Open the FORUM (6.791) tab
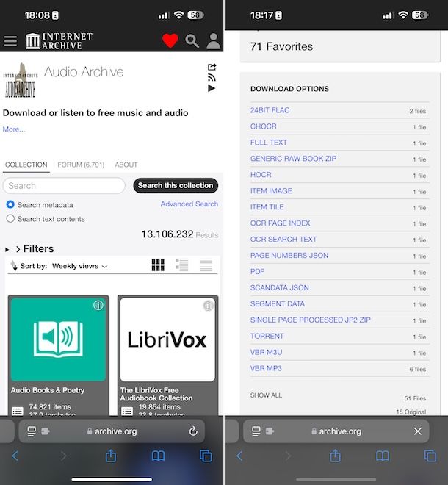The height and width of the screenshot is (485, 448). (81, 165)
